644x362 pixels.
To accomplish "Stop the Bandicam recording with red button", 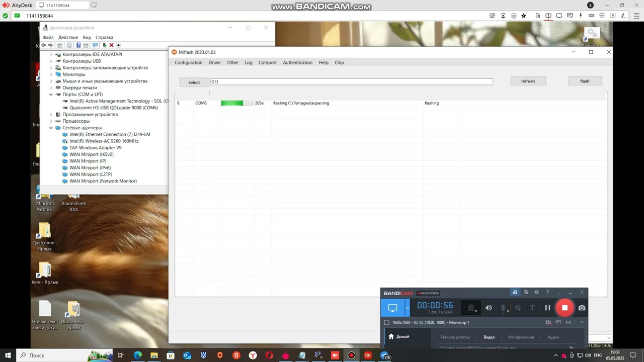I will (565, 308).
